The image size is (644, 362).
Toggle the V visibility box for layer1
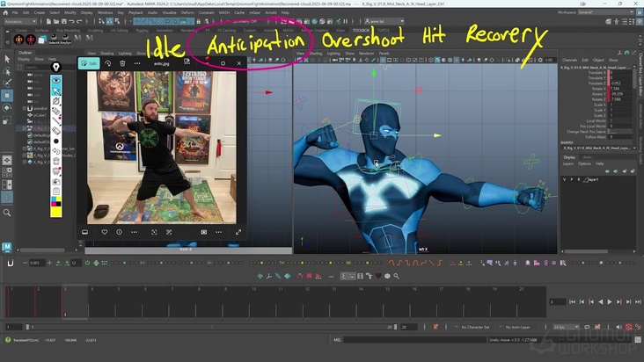[x=566, y=178]
